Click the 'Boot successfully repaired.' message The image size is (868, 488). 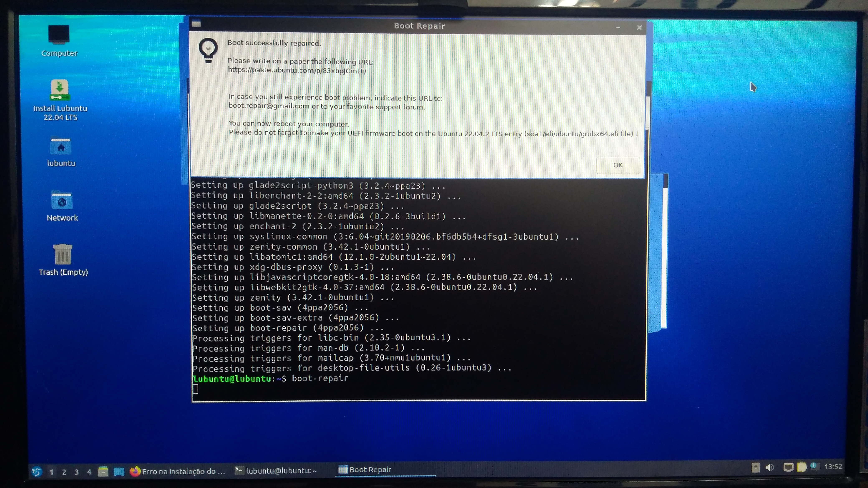pos(274,43)
